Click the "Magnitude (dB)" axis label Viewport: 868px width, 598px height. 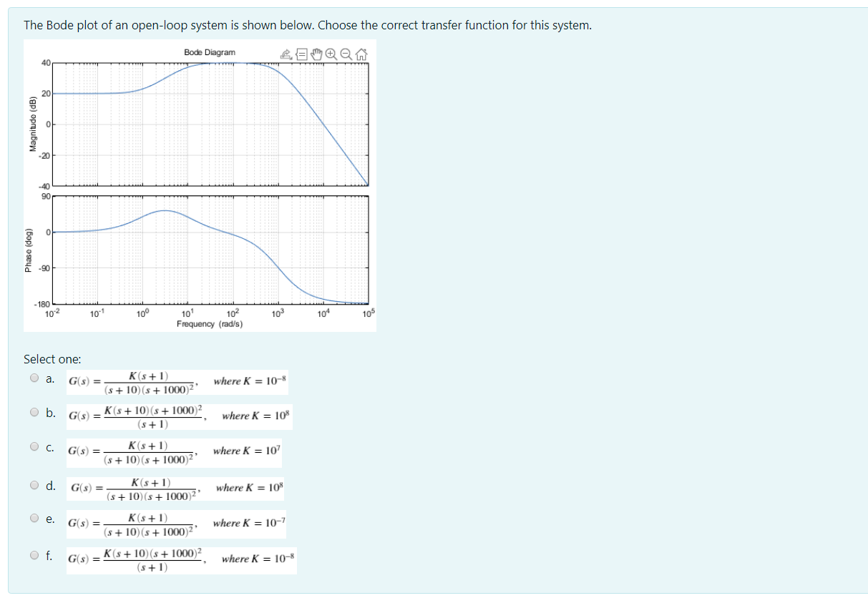tap(32, 125)
